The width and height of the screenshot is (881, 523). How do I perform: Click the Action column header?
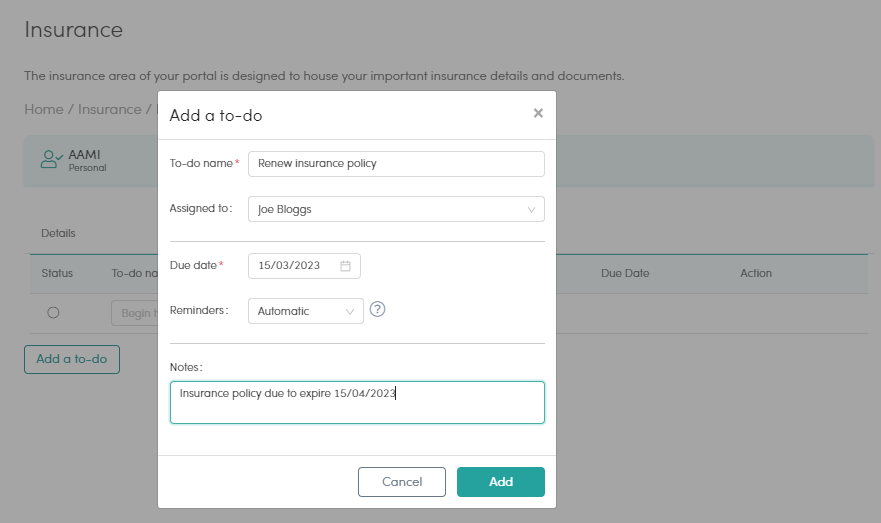click(756, 274)
